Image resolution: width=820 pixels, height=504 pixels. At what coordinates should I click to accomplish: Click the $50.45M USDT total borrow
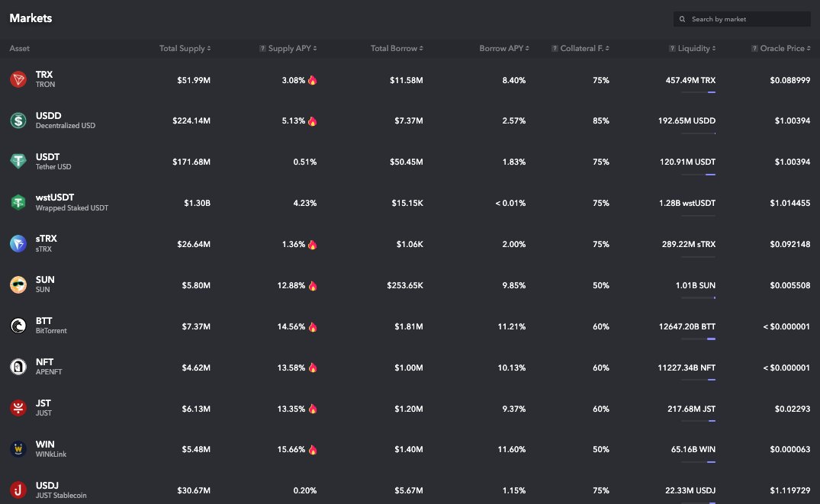[x=407, y=162]
